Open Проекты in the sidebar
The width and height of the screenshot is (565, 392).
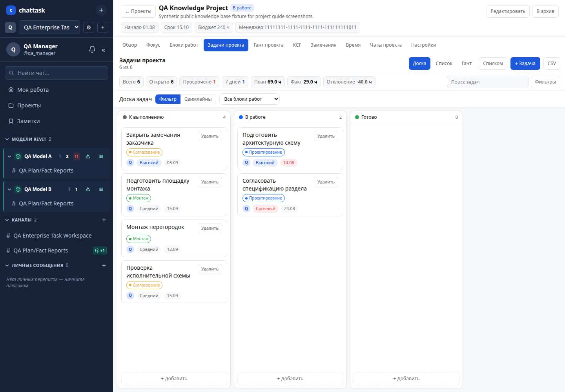coord(56,105)
